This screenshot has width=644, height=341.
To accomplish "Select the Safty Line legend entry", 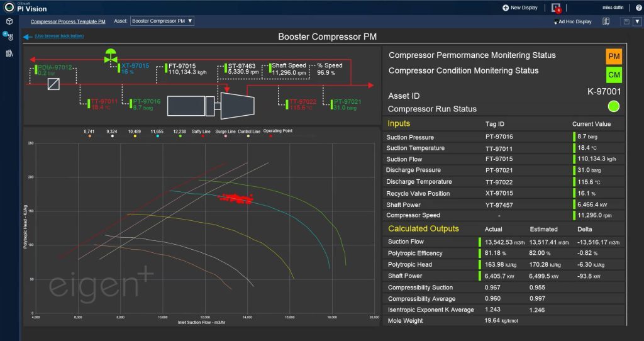I will point(201,133).
